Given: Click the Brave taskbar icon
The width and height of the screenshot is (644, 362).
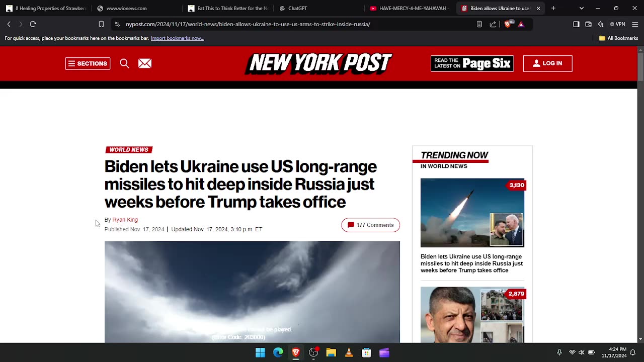Looking at the screenshot, I should click(x=296, y=353).
